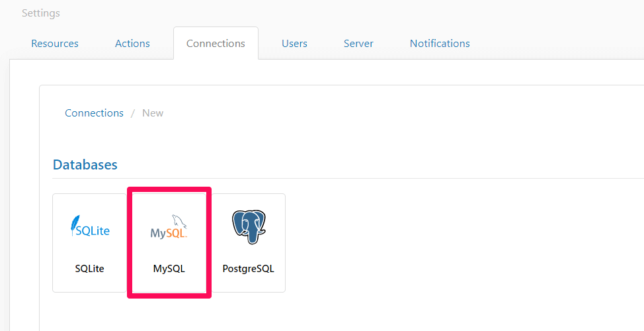Select the MySQL text label

169,269
